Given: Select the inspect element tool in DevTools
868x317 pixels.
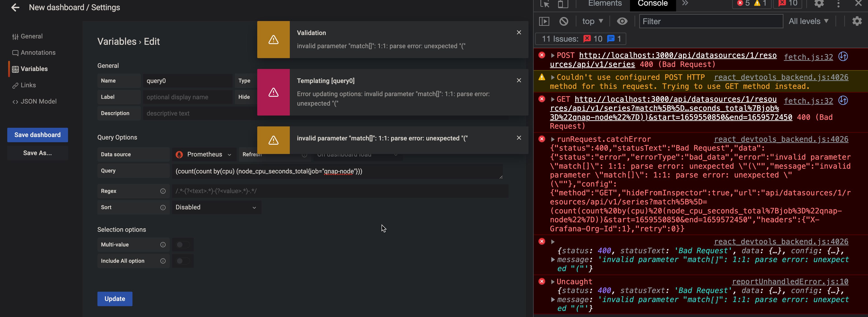Looking at the screenshot, I should [x=544, y=4].
